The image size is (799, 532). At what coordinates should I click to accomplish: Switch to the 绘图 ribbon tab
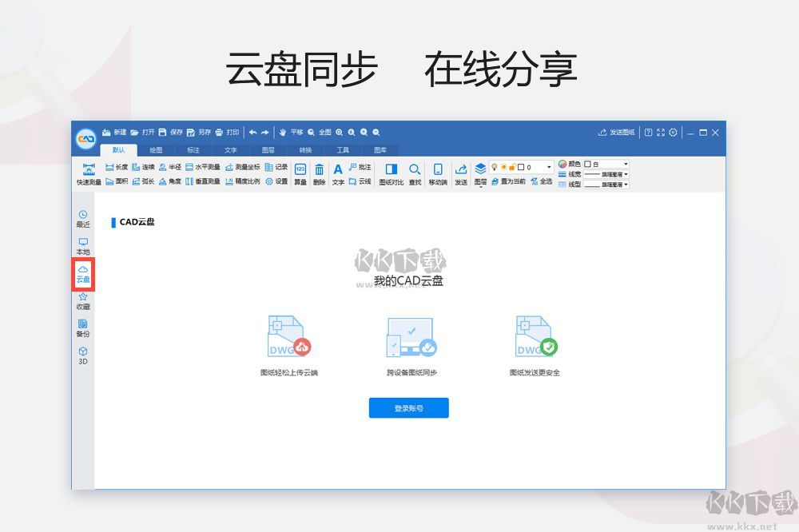pyautogui.click(x=155, y=150)
